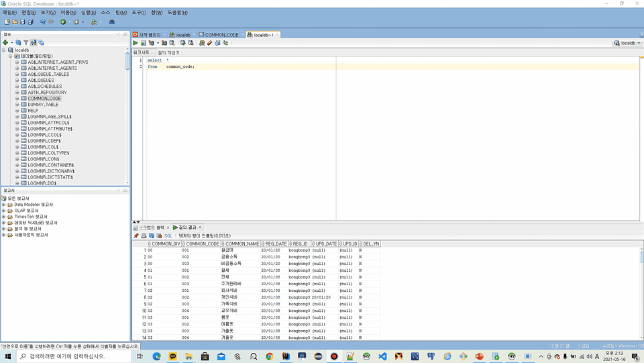Open Visual Studio Code from taskbar
The width and height of the screenshot is (644, 363).
382,356
